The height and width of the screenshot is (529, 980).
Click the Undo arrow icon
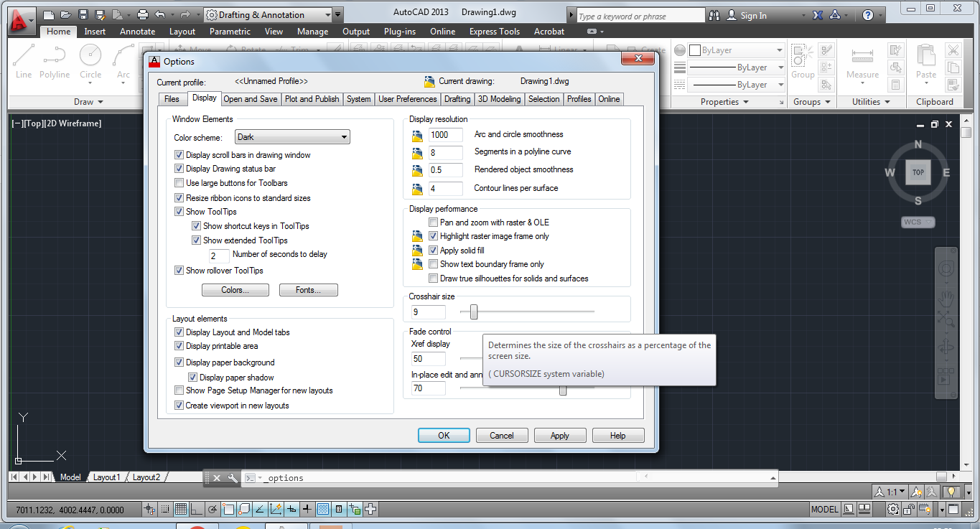click(x=160, y=15)
